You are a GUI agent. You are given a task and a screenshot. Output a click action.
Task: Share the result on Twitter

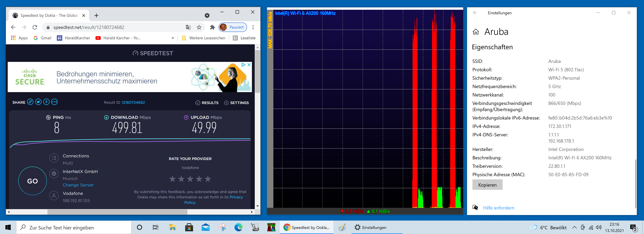[38, 102]
